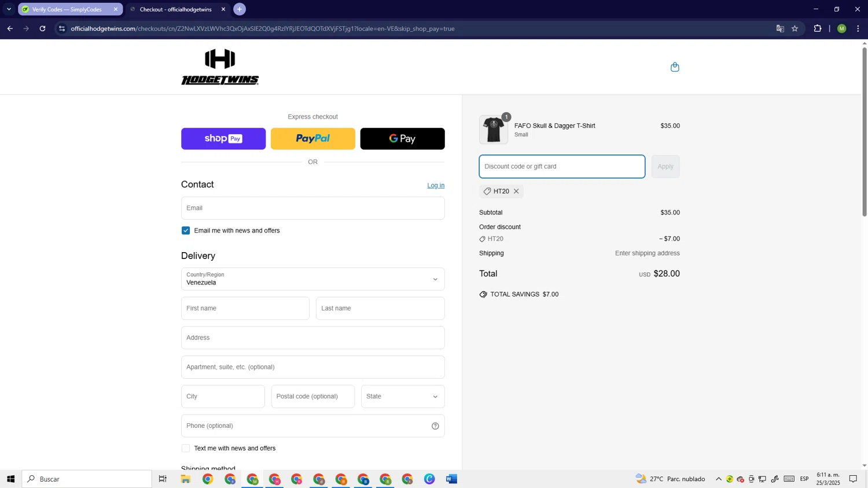Click the network tray icon

[x=763, y=479]
